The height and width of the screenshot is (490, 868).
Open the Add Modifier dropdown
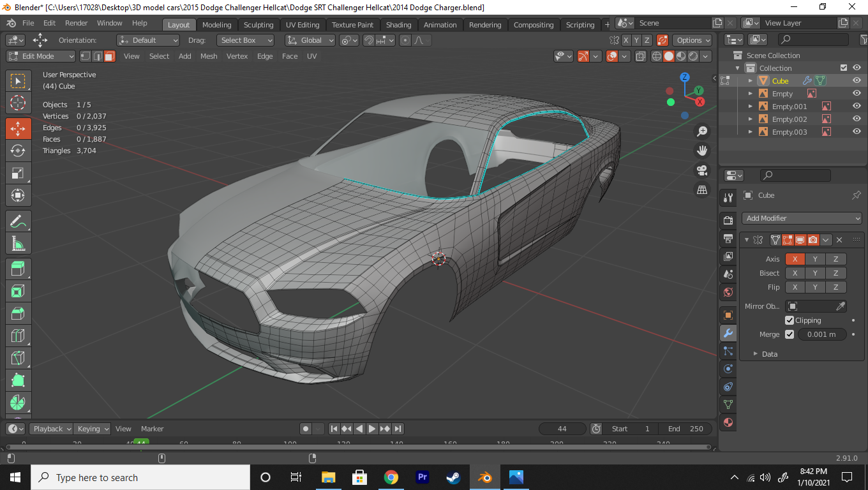pyautogui.click(x=802, y=218)
